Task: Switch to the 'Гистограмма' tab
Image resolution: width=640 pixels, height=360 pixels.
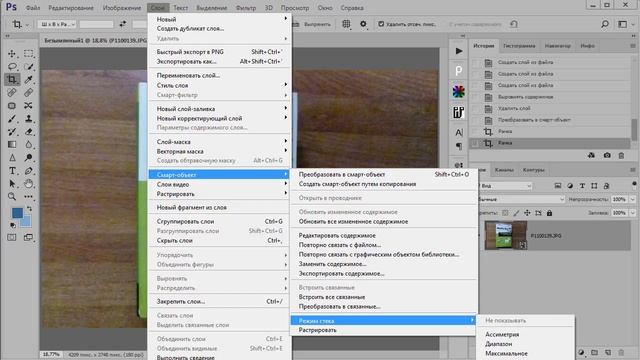Action: click(x=519, y=46)
